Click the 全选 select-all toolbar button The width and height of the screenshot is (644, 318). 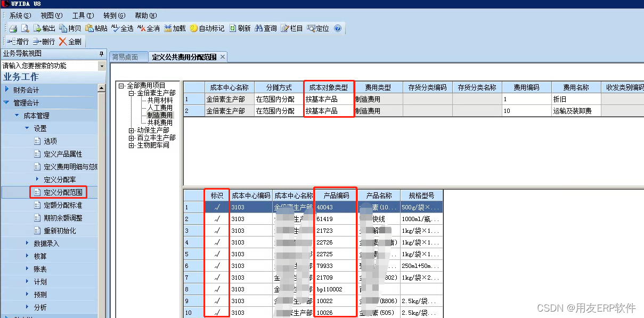122,29
